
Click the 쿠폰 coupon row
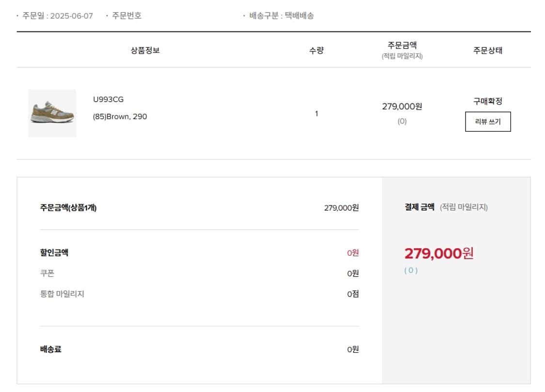pos(47,273)
